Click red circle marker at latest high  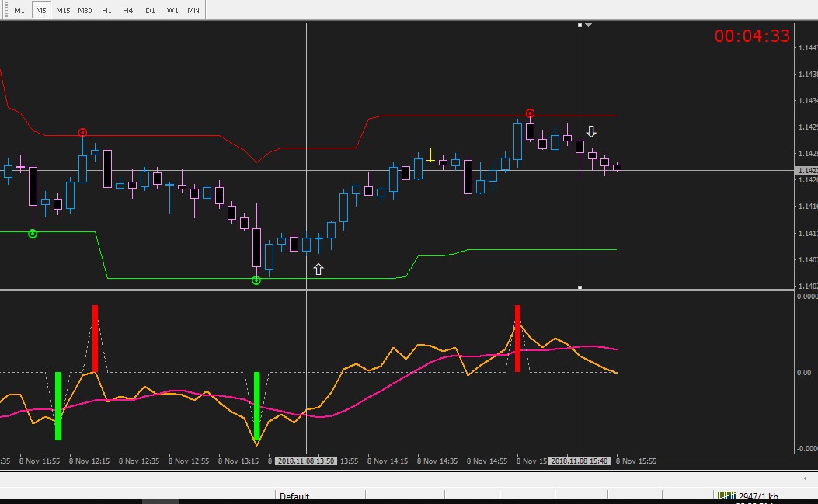[x=530, y=113]
